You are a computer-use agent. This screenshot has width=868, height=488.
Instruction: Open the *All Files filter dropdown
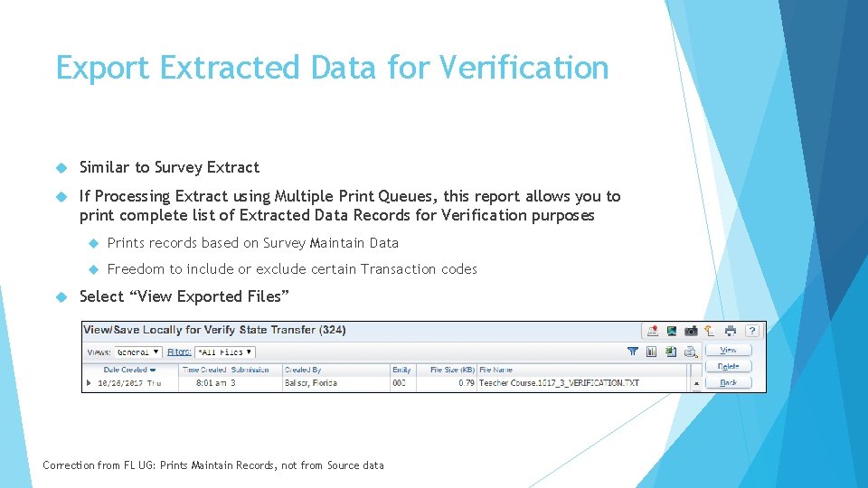point(225,352)
